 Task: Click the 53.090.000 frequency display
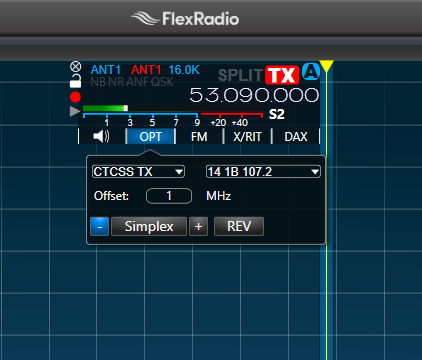click(254, 95)
